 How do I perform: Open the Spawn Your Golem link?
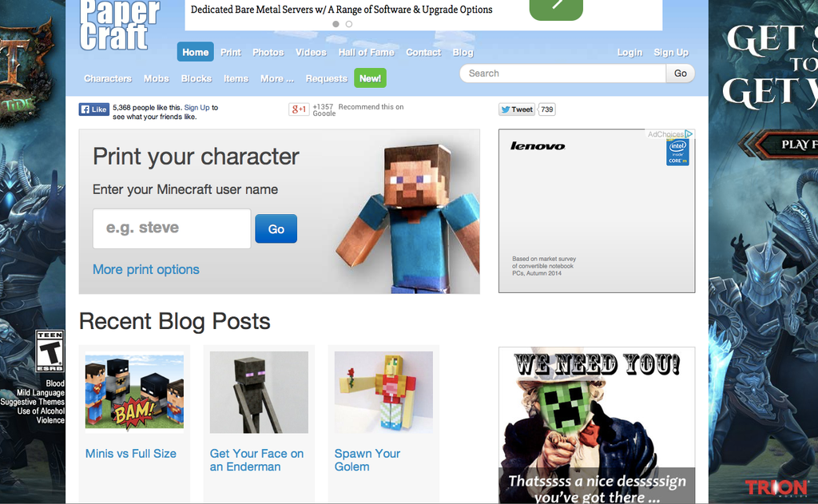click(367, 460)
